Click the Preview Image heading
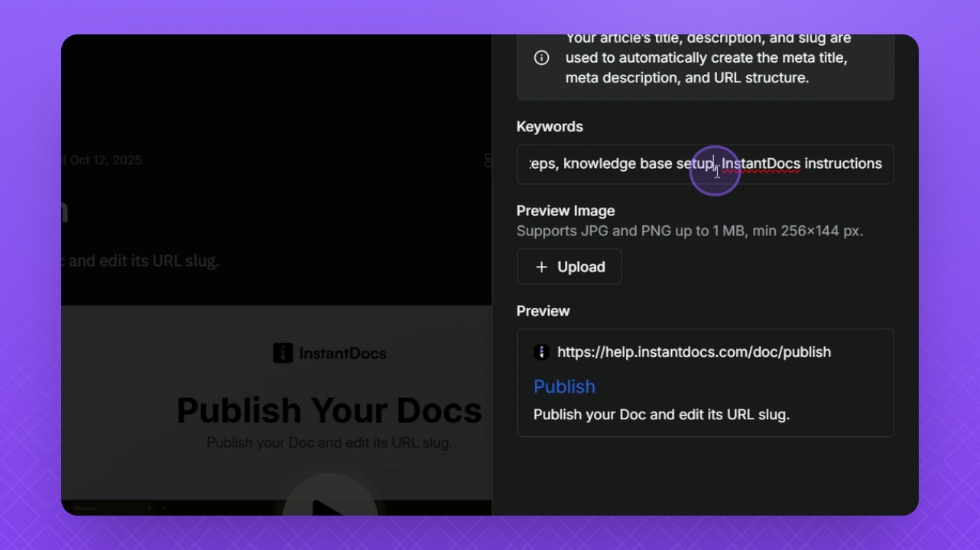Viewport: 980px width, 550px height. click(566, 211)
